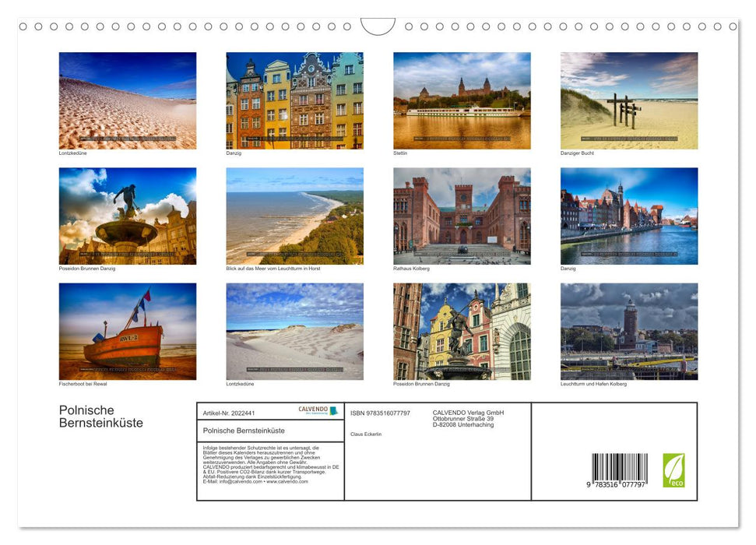View the Stettin river cruise photo
Image resolution: width=756 pixels, height=545 pixels.
[x=462, y=100]
